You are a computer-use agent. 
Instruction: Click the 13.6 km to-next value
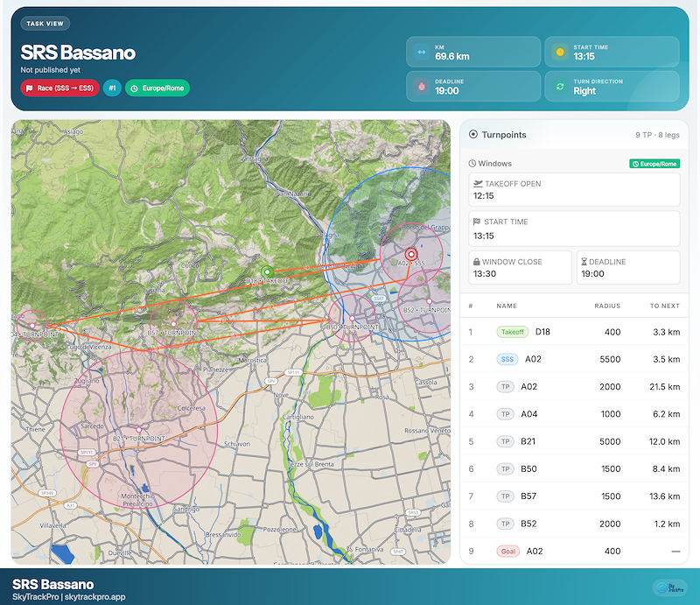(x=665, y=496)
